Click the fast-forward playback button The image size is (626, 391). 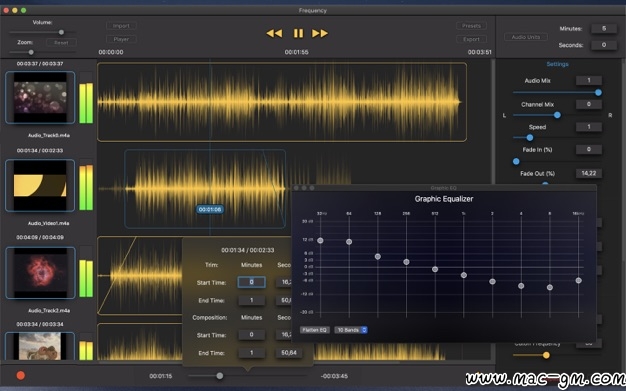click(320, 34)
